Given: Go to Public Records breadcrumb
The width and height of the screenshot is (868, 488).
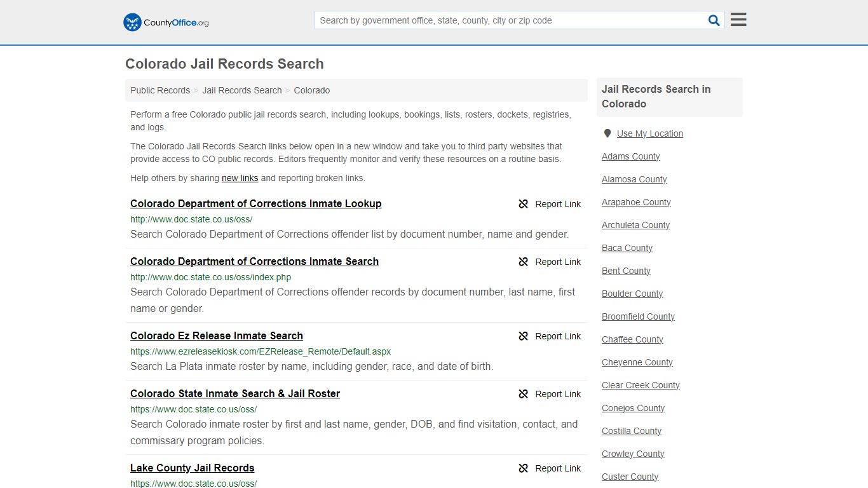Looking at the screenshot, I should pyautogui.click(x=160, y=90).
